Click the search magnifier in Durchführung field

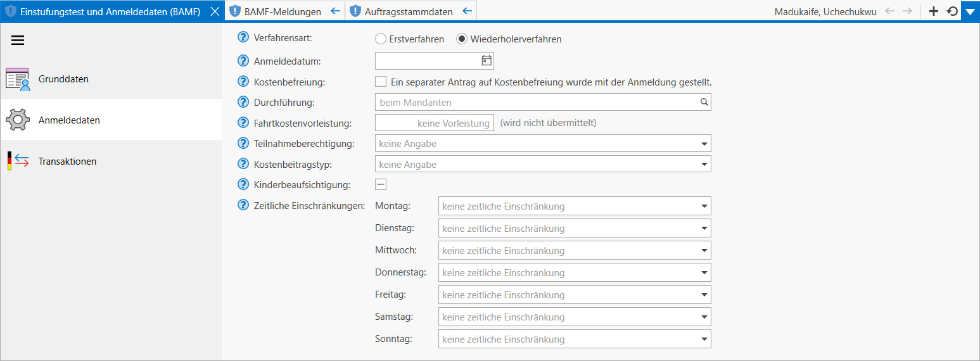point(704,102)
